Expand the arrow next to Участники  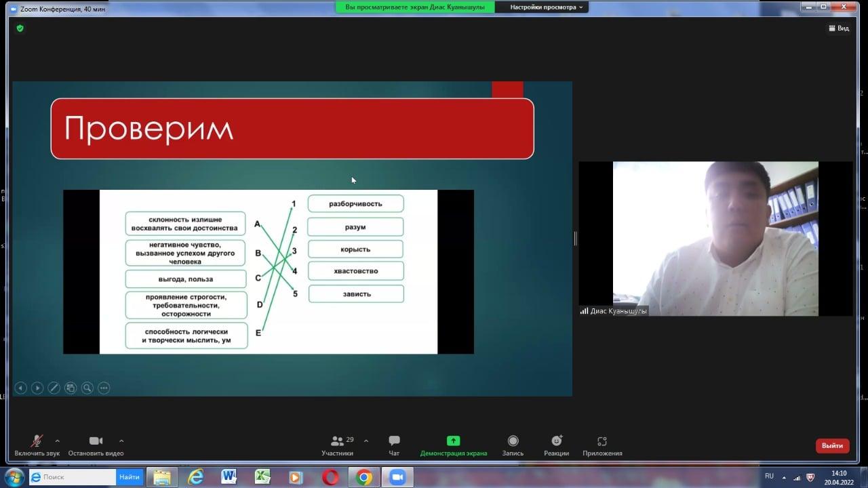[x=366, y=441]
